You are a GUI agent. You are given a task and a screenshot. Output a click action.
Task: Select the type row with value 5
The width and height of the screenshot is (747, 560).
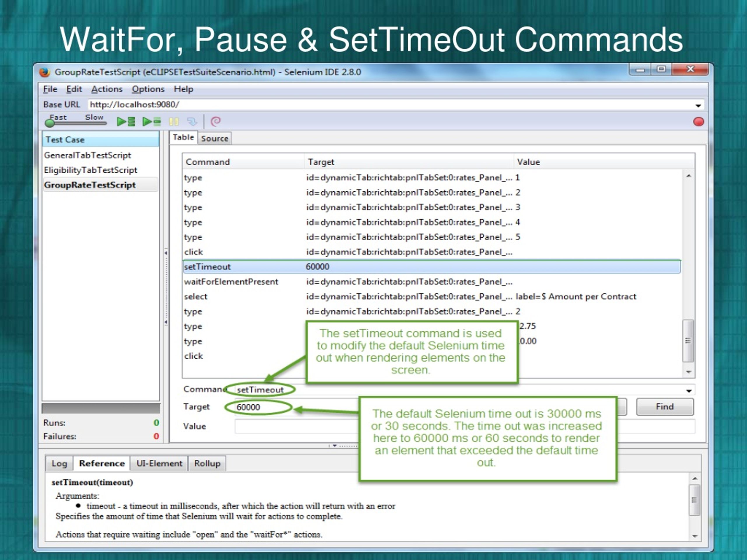tap(431, 237)
